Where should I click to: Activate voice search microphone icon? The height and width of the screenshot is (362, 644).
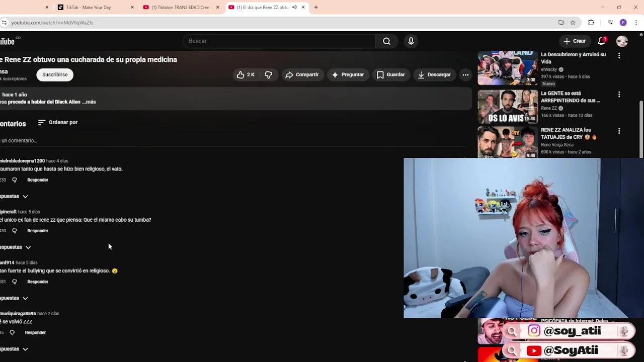(x=411, y=41)
